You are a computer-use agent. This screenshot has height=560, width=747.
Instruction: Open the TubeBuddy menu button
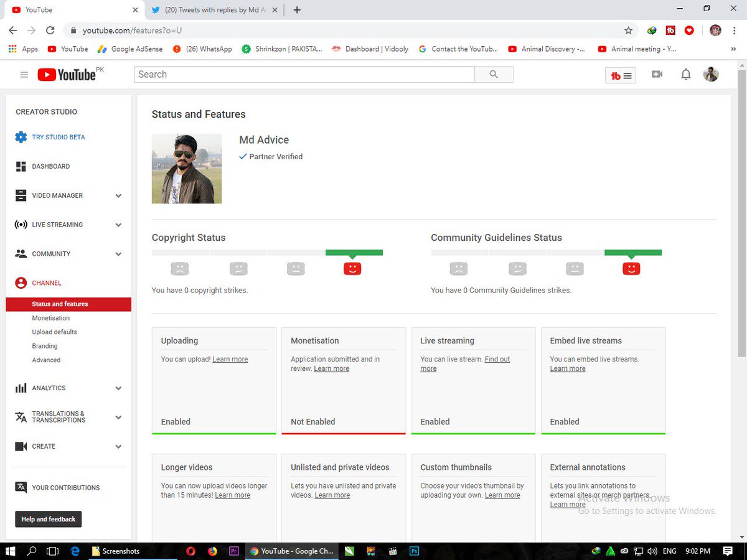pos(621,75)
